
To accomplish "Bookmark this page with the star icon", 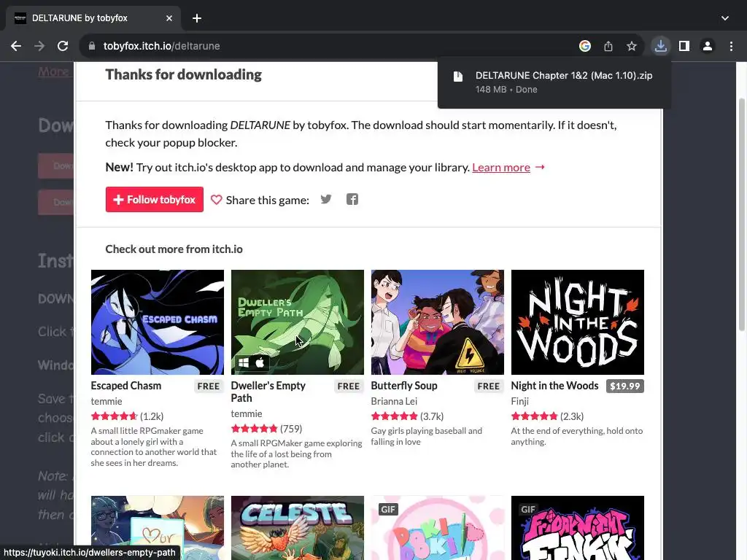I will click(632, 46).
